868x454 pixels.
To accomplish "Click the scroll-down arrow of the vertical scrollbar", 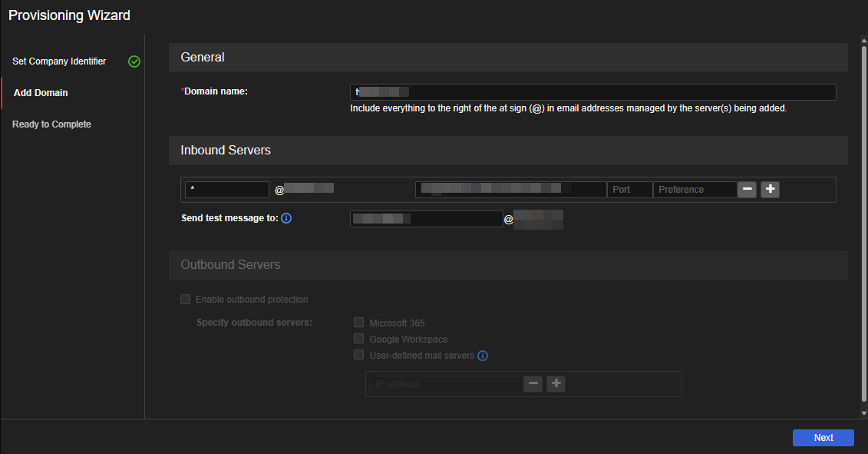I will click(x=863, y=413).
